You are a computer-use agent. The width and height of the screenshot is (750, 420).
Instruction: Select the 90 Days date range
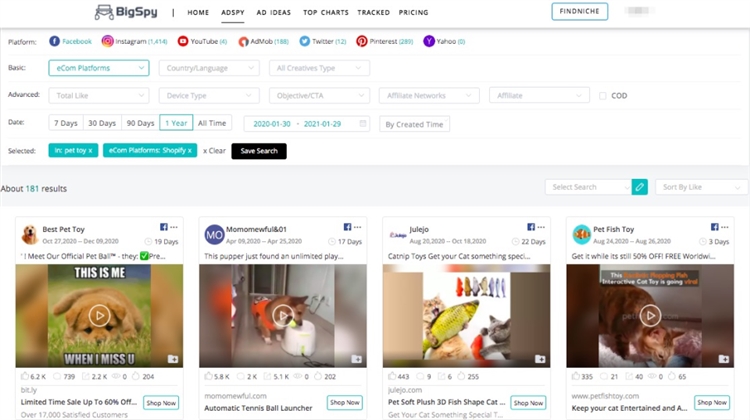(141, 123)
